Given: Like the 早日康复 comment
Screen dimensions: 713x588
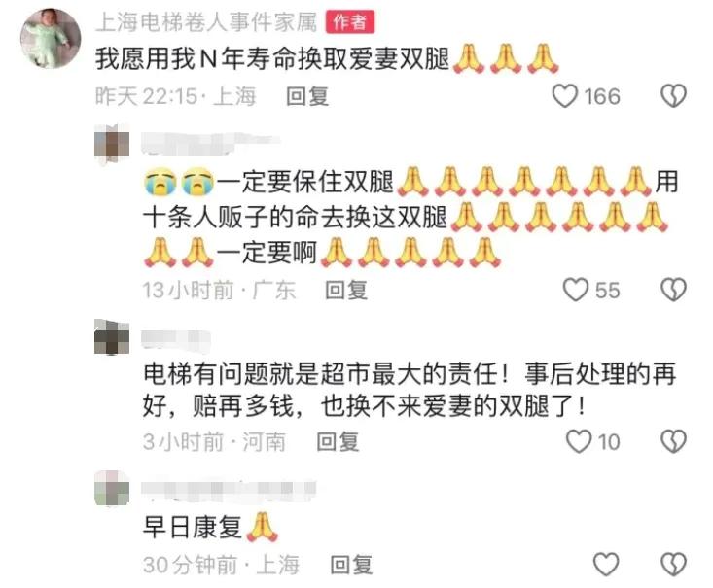Looking at the screenshot, I should tap(606, 565).
